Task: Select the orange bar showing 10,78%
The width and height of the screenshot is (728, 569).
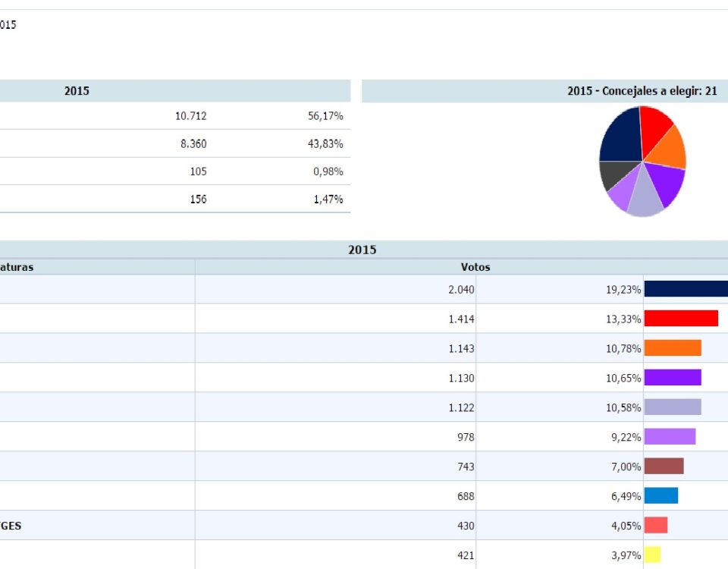Action: (673, 348)
